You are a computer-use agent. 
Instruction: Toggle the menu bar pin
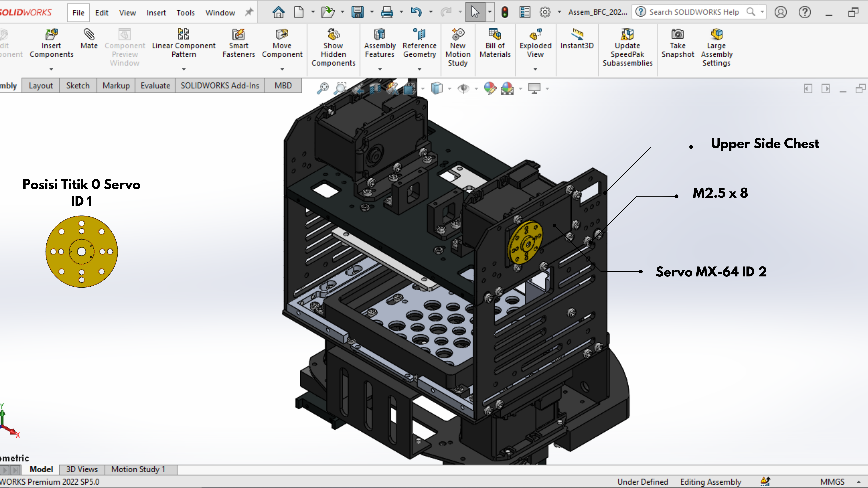[x=249, y=12]
